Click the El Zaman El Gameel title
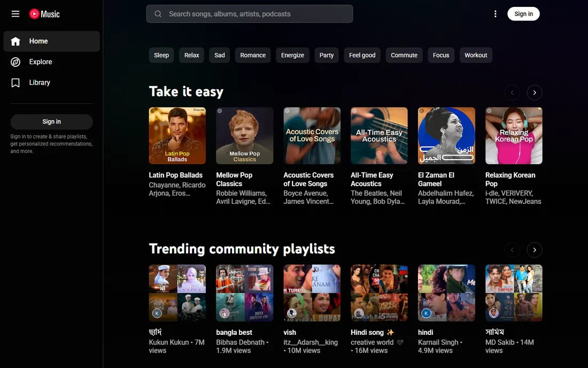This screenshot has height=368, width=588. [436, 179]
